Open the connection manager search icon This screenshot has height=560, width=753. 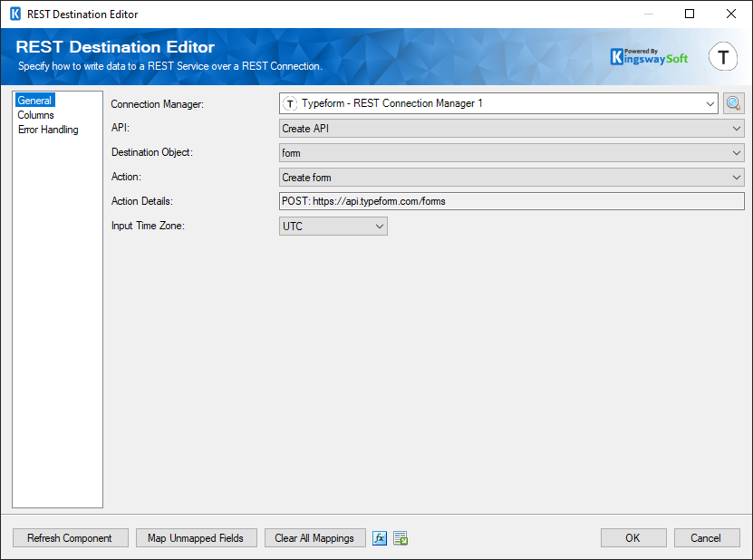pyautogui.click(x=733, y=103)
